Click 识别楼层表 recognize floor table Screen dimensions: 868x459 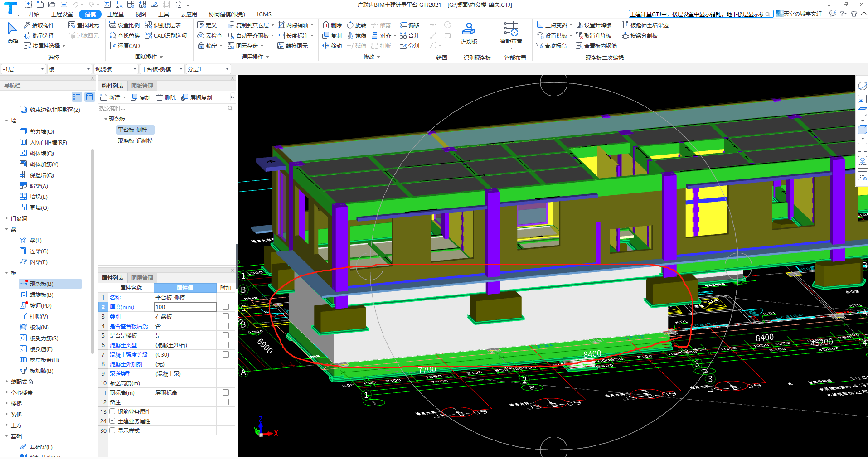[163, 25]
